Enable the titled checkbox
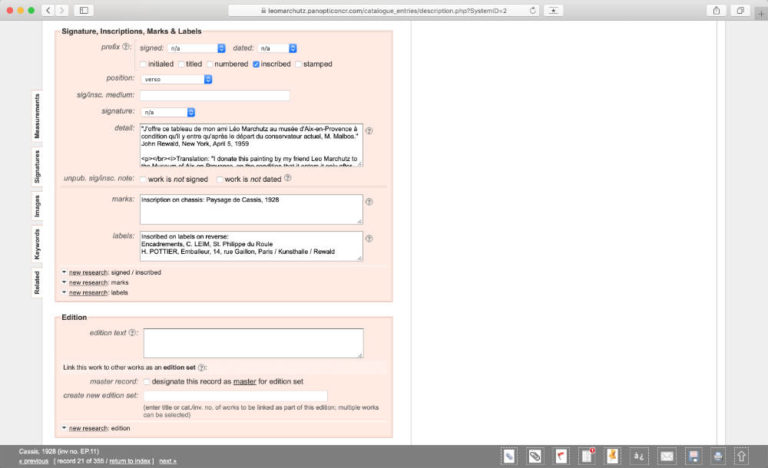This screenshot has width=768, height=468. click(181, 64)
